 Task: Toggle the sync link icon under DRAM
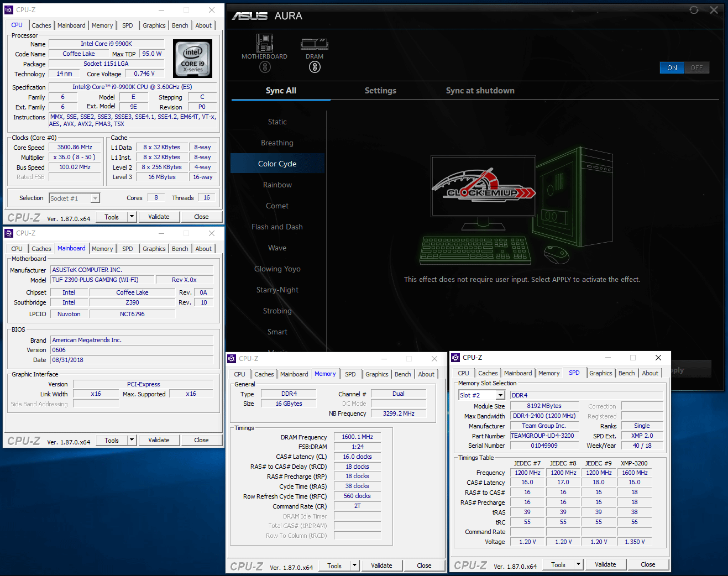tap(315, 67)
